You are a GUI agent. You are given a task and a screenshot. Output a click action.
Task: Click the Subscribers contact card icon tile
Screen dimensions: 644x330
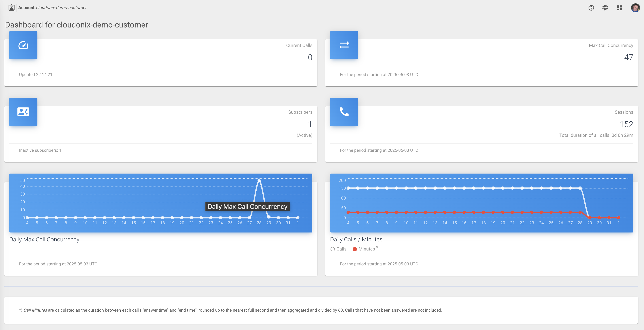pos(23,112)
